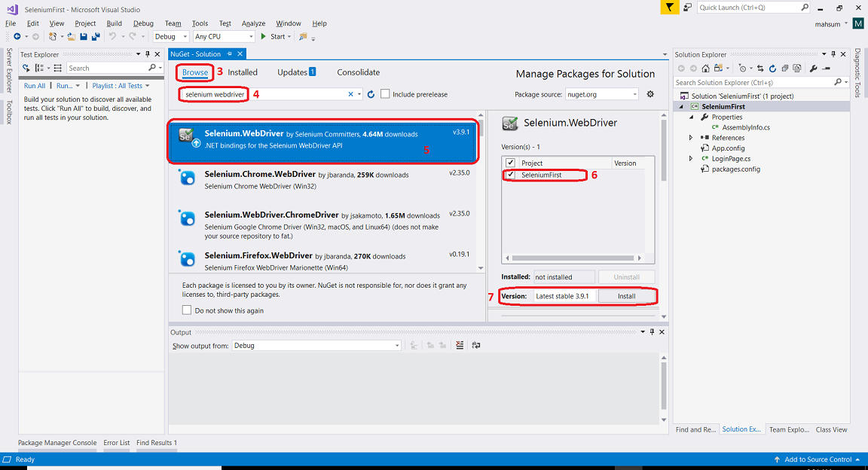This screenshot has height=470, width=868.
Task: Expand the LoginPage.cs node
Action: pos(691,158)
